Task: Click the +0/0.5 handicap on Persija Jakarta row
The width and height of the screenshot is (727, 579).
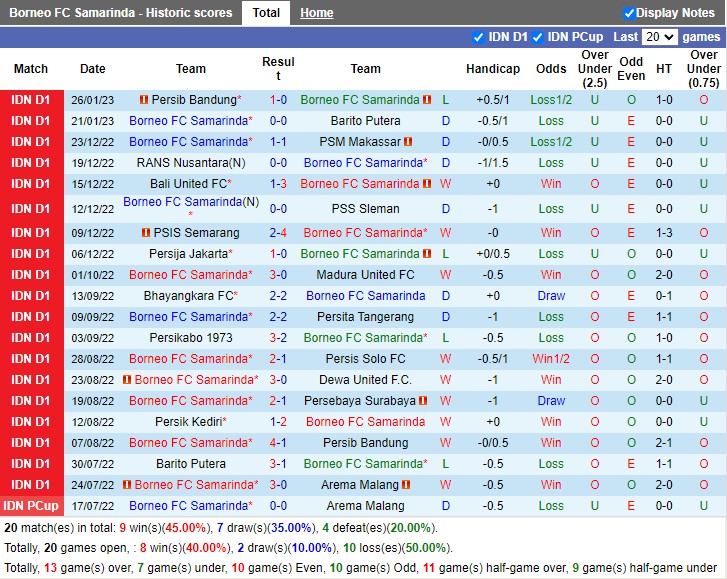Action: pos(493,254)
